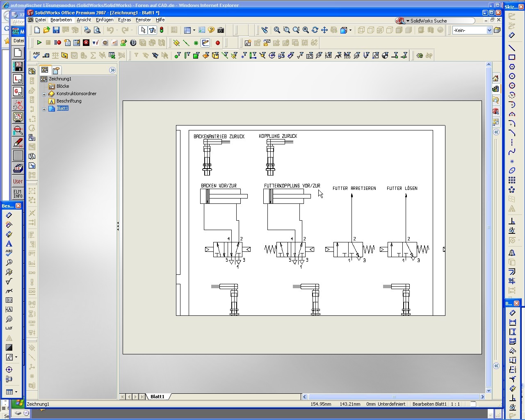Viewport: 525px width, 420px height.
Task: Undo the last action
Action: (110, 30)
